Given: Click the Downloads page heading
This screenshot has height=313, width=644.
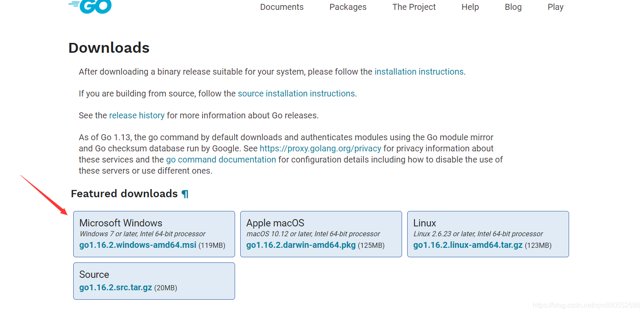Looking at the screenshot, I should 109,48.
